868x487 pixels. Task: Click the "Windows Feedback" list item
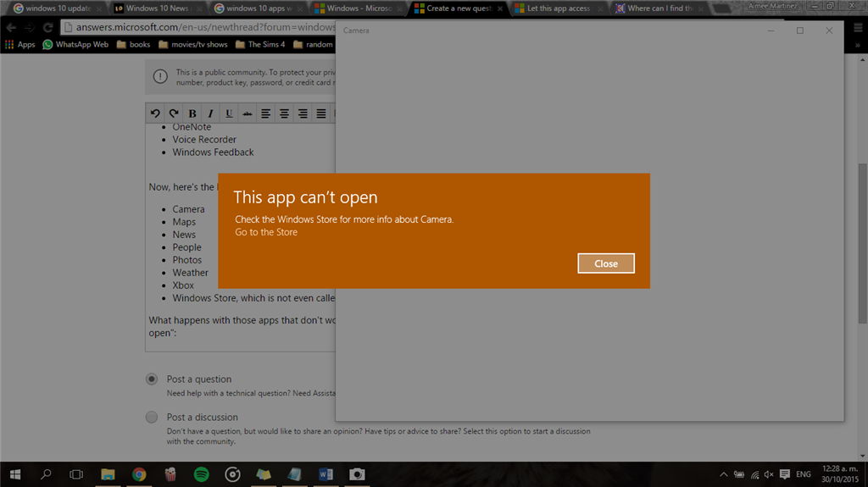pos(213,152)
